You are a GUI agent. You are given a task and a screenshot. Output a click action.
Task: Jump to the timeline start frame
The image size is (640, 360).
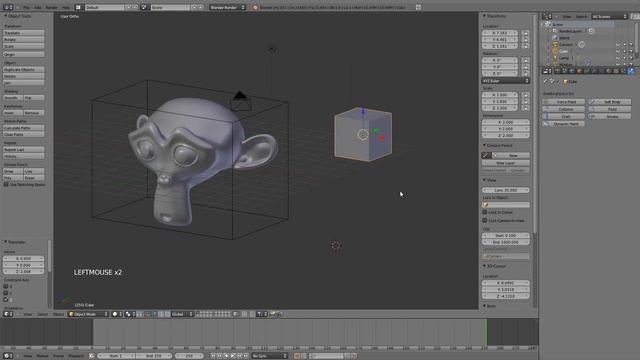point(213,356)
